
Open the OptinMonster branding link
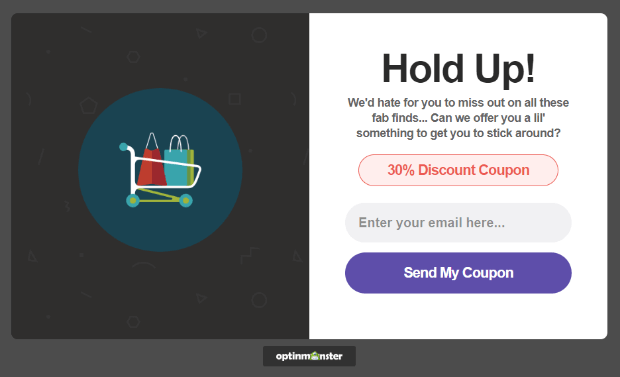pos(309,356)
